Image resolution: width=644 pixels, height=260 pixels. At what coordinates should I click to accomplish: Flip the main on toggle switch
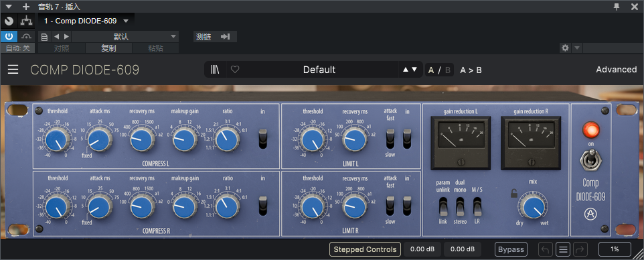point(590,161)
